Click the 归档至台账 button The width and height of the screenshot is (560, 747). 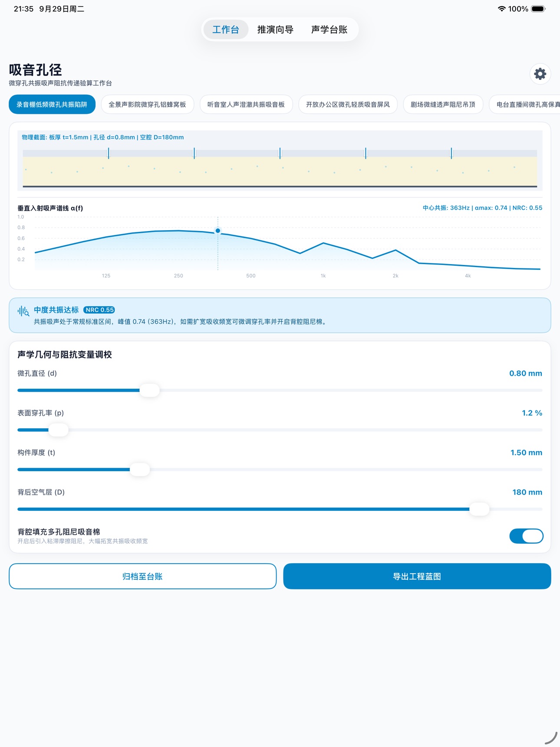coord(142,576)
